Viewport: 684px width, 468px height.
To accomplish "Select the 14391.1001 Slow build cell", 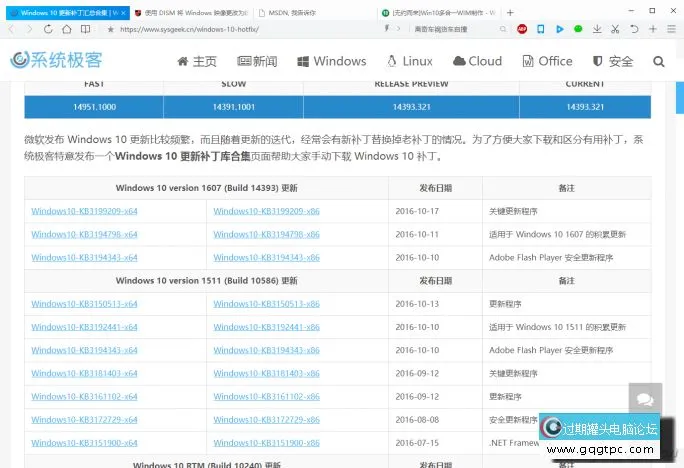I will pos(233,107).
